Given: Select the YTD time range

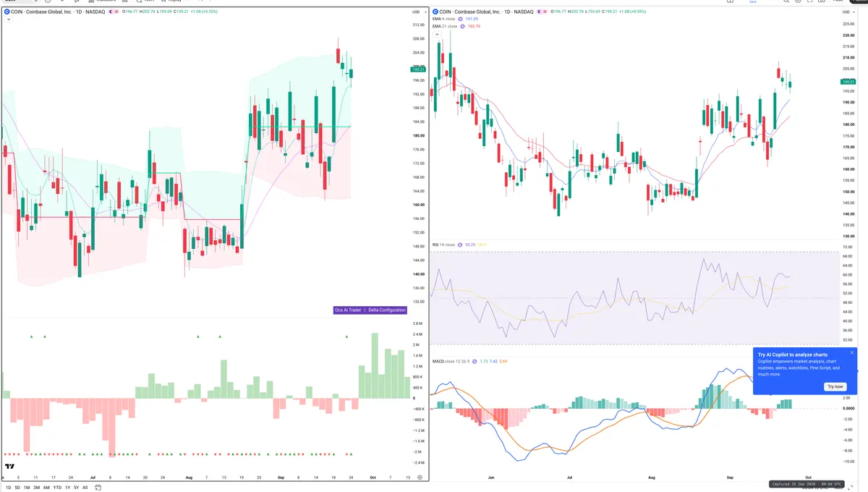Looking at the screenshot, I should (57, 488).
